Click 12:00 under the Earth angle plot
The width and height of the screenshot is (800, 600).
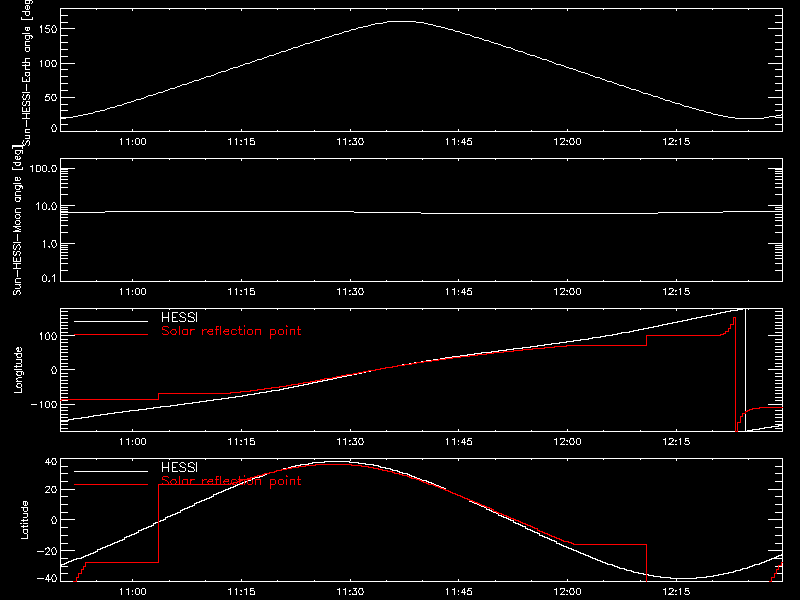click(567, 142)
